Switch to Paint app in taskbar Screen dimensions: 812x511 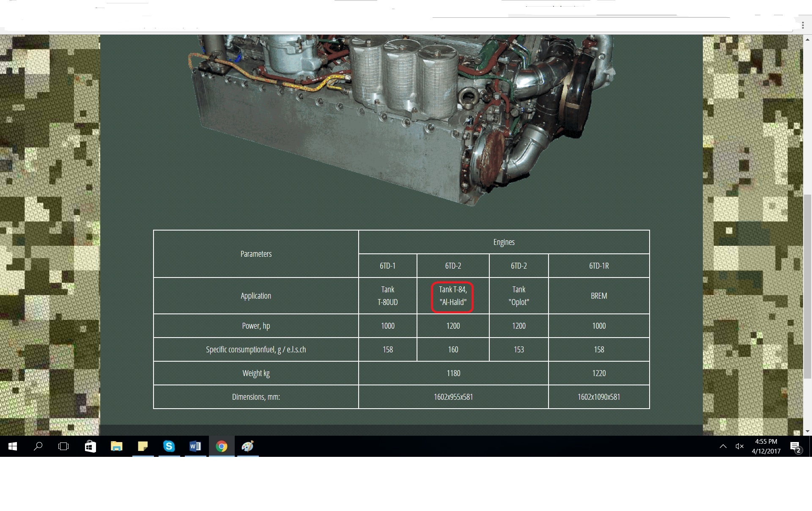[248, 446]
